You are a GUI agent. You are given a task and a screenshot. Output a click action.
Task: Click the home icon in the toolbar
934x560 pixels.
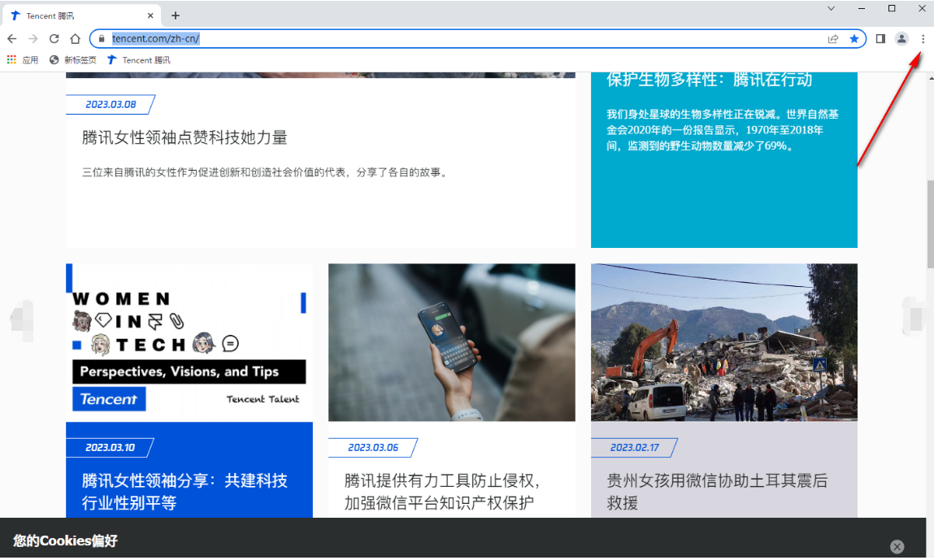coord(74,38)
